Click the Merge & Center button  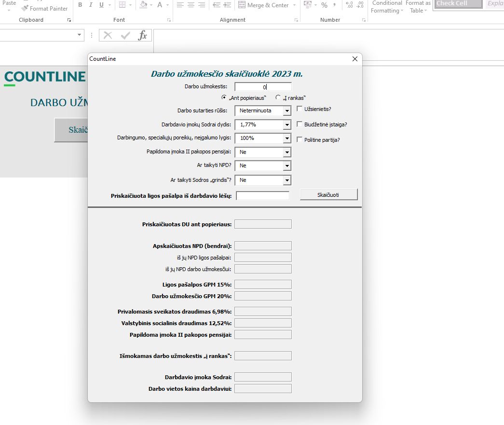click(263, 5)
